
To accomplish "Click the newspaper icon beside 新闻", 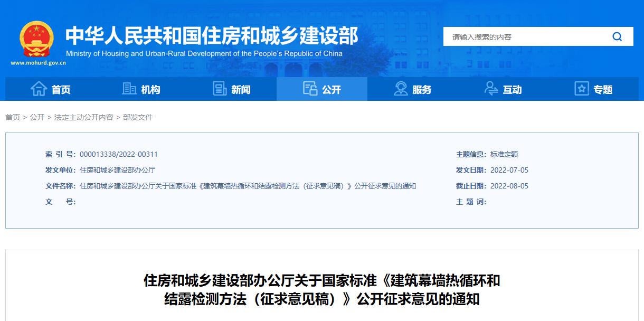I will 220,89.
